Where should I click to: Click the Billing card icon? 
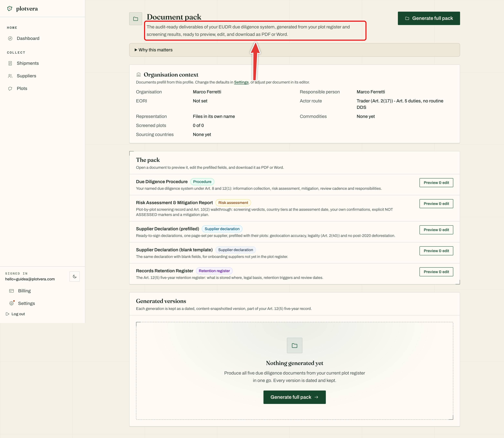pos(11,291)
